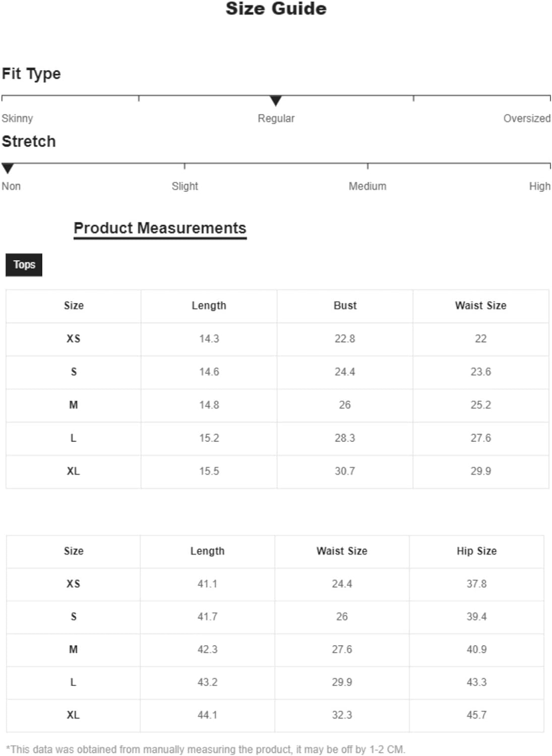Click the High label on Stretch scale
Viewport: 552px width, 756px height.
(539, 186)
